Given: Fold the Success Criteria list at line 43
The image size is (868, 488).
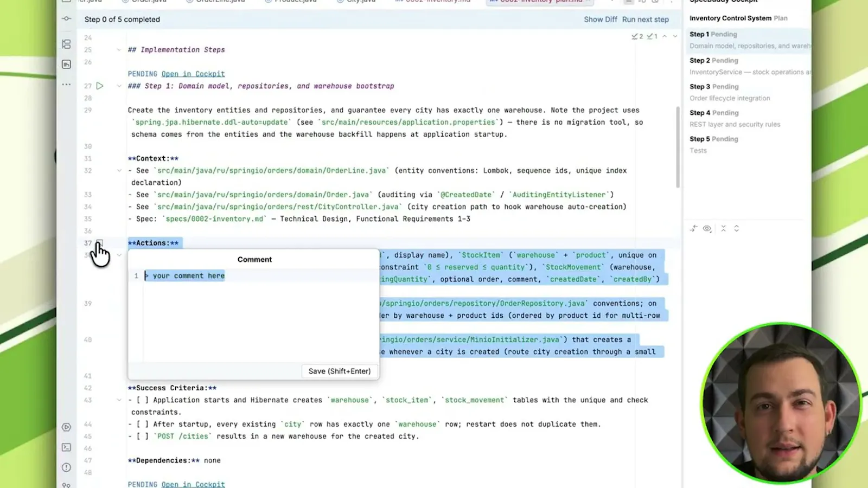Looking at the screenshot, I should pos(119,400).
